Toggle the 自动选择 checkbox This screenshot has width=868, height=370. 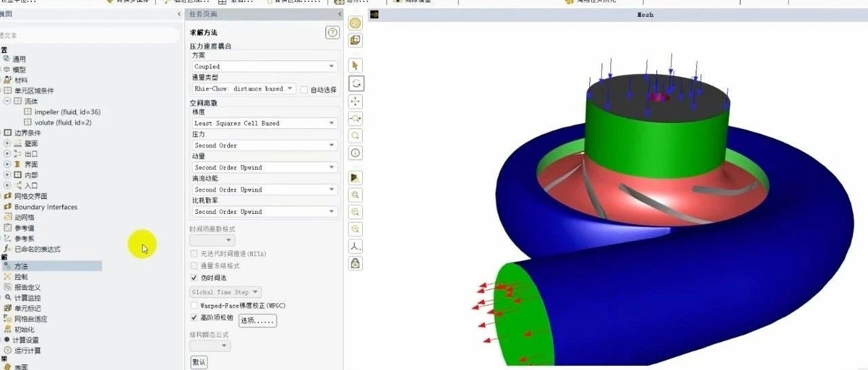(x=304, y=89)
